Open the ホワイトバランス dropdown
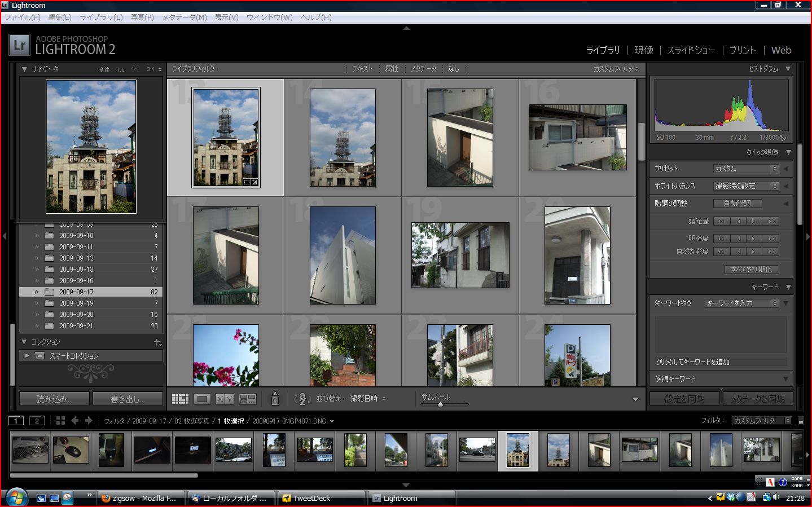This screenshot has height=507, width=812. [x=746, y=186]
